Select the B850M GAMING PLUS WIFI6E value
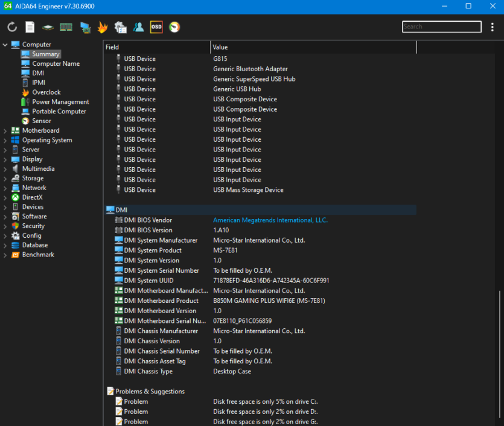 269,300
